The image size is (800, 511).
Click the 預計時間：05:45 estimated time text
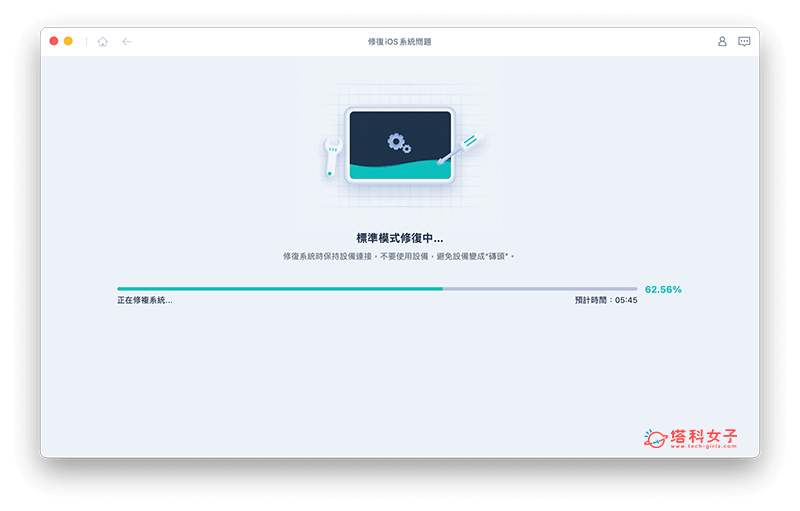click(x=606, y=300)
